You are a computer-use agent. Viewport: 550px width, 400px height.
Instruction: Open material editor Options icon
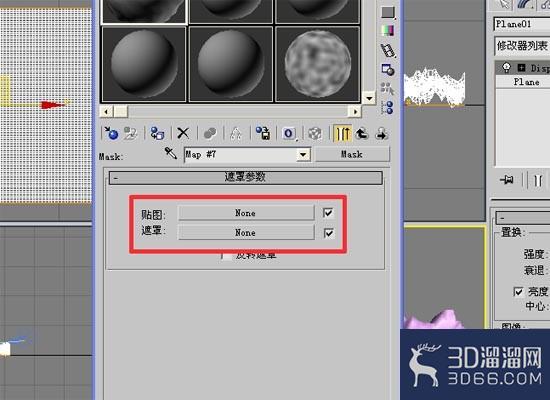[388, 70]
